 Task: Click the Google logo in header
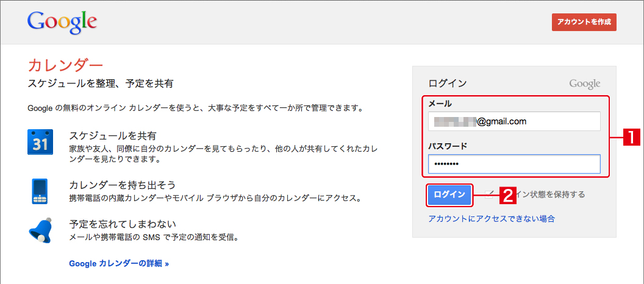62,23
